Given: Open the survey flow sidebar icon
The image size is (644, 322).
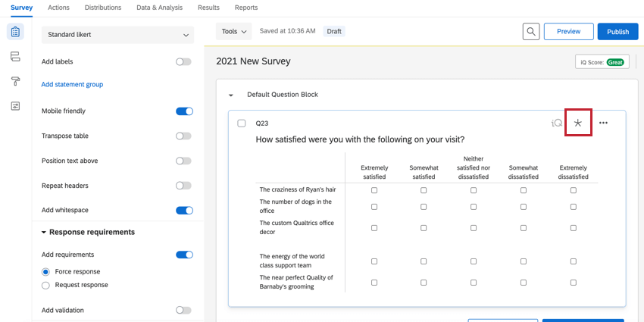Looking at the screenshot, I should click(15, 57).
